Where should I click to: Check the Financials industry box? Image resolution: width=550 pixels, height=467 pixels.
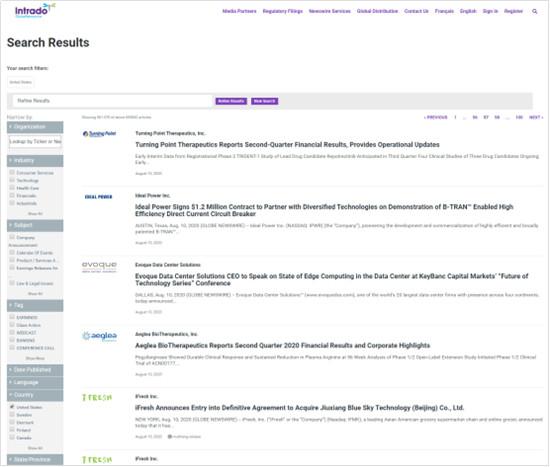pos(12,195)
